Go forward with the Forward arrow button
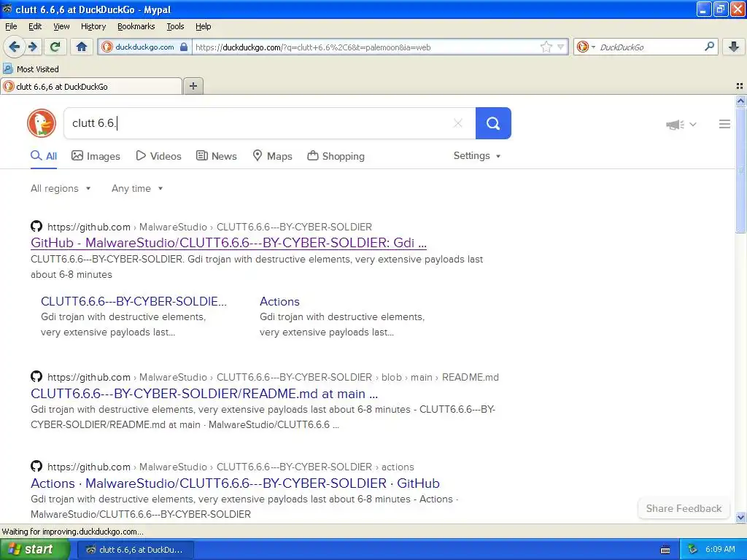 coord(32,47)
